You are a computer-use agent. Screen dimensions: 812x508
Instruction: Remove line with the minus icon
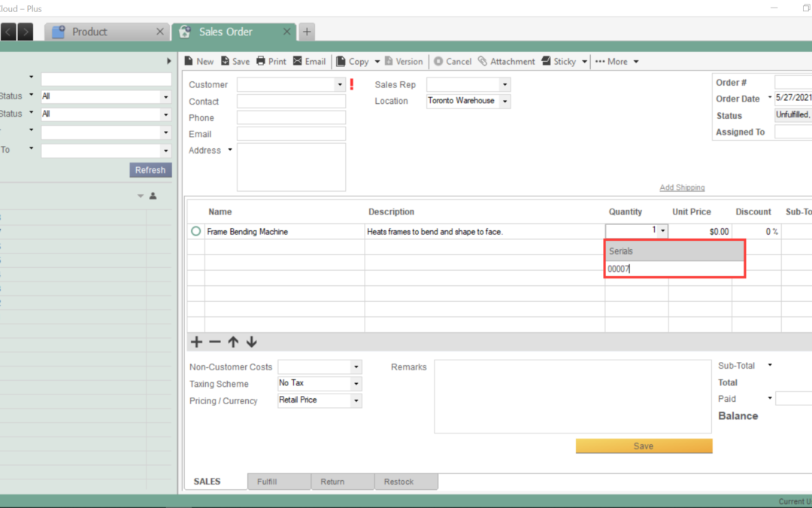[215, 342]
